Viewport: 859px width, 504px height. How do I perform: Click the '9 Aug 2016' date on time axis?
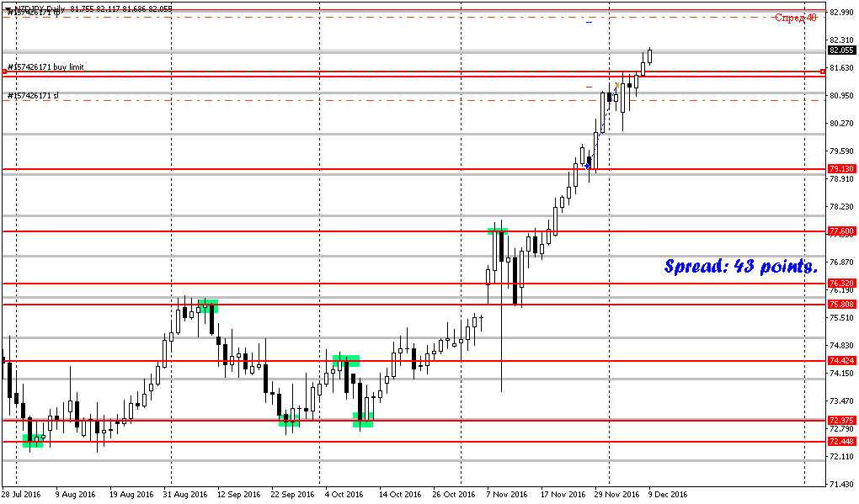(x=75, y=494)
